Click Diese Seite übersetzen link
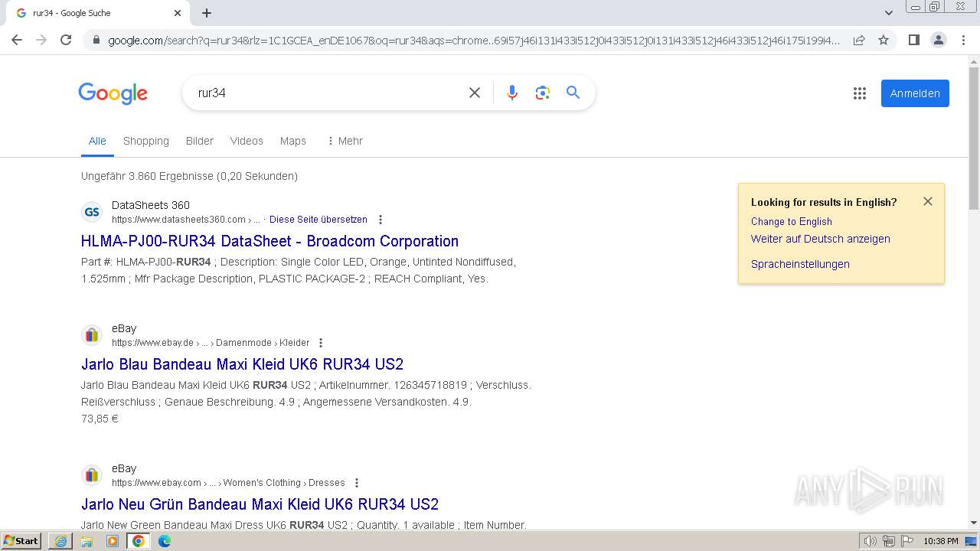Screen dimensions: 980x551 pyautogui.click(x=318, y=220)
